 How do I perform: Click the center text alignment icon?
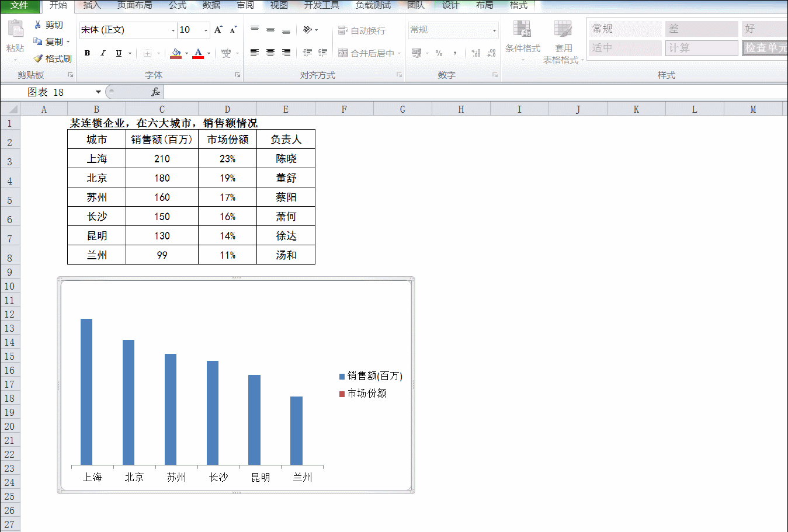click(x=270, y=53)
